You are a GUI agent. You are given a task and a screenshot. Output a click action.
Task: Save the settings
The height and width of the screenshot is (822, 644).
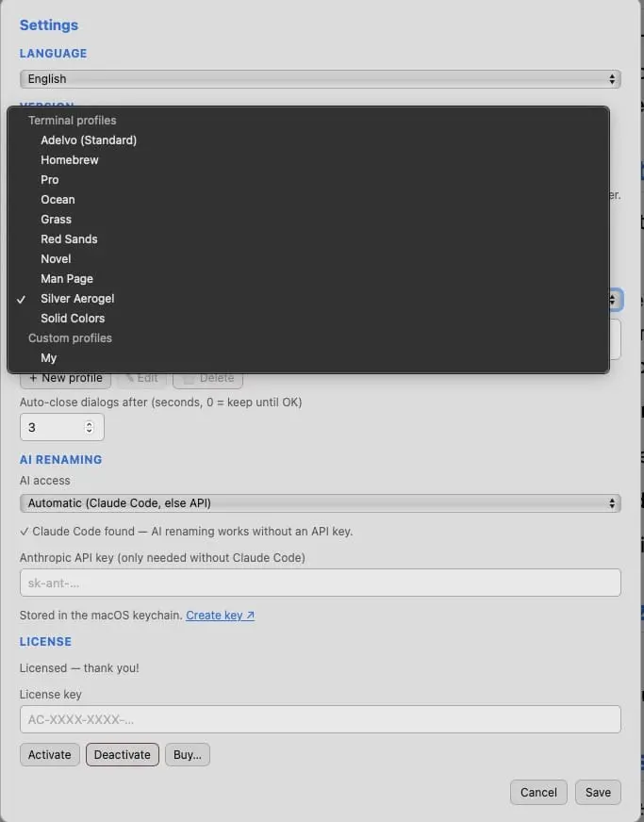tap(598, 792)
